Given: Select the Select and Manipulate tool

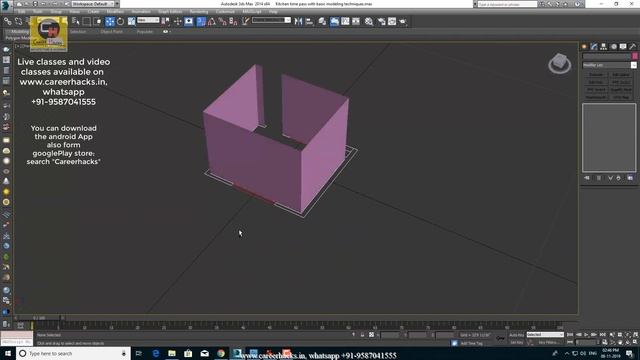Looking at the screenshot, I should [177, 21].
